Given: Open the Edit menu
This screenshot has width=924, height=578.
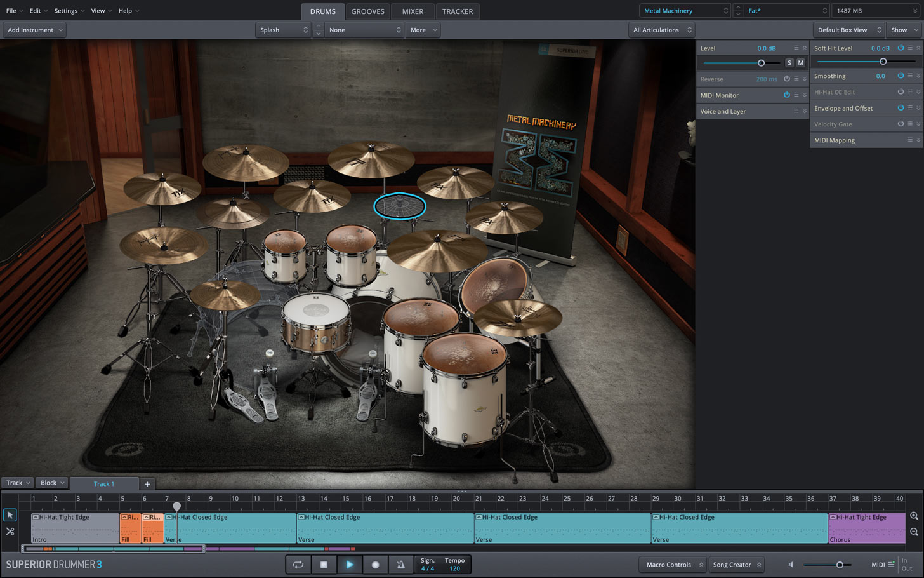Looking at the screenshot, I should tap(38, 11).
